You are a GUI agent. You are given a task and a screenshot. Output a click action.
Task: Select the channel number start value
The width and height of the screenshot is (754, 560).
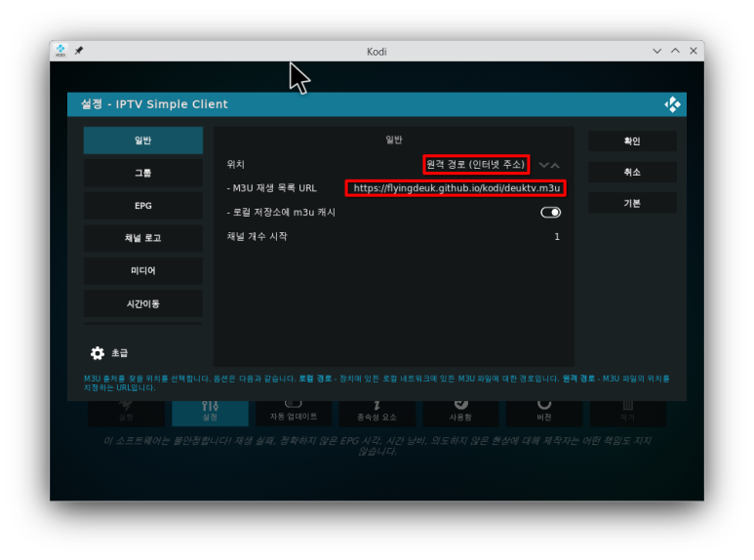(x=557, y=237)
